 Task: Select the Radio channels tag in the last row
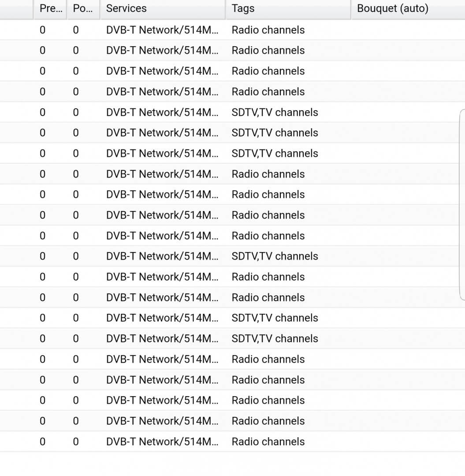pos(268,442)
